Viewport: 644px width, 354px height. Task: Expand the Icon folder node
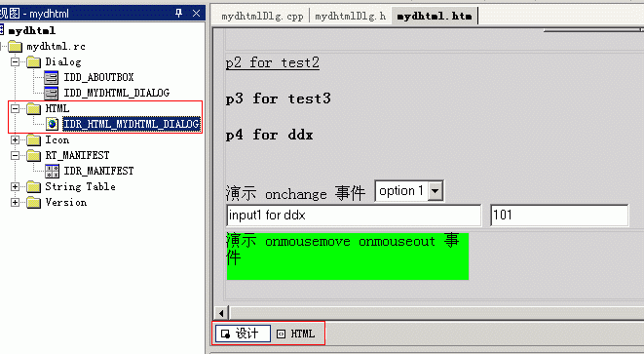(x=16, y=140)
